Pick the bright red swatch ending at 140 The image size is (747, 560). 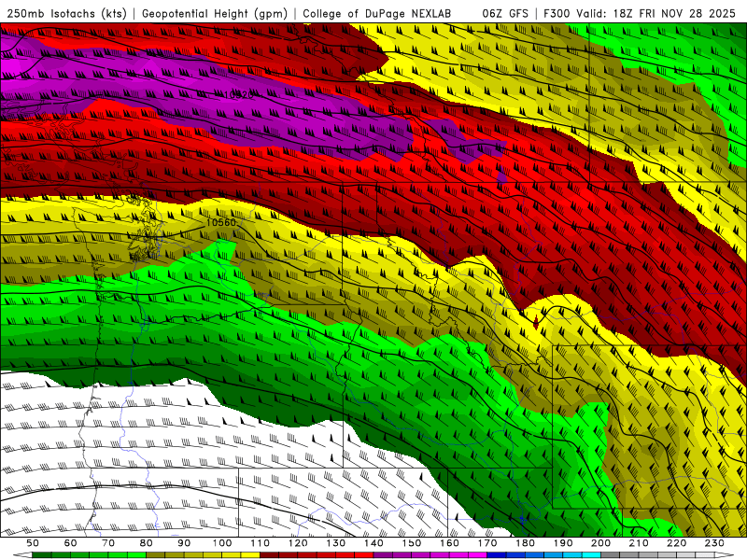[364, 554]
